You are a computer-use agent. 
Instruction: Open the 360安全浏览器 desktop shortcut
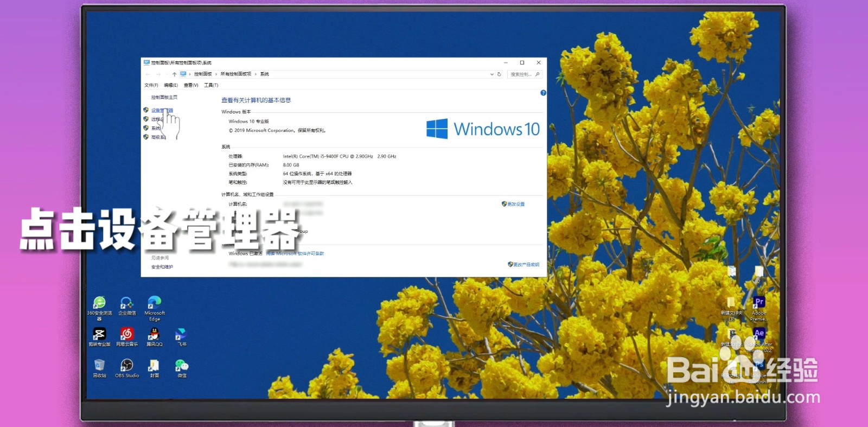tap(99, 308)
